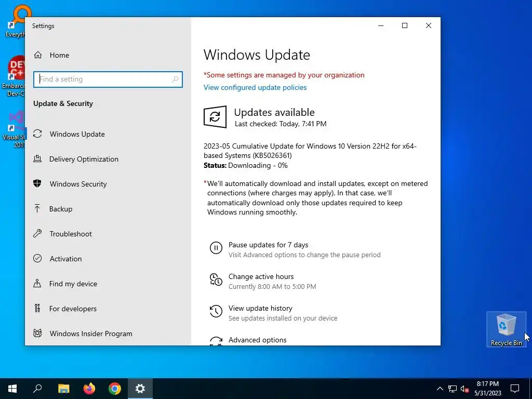The height and width of the screenshot is (399, 532).
Task: Select the Embarcadero Dev-C++ desktop shortcut
Action: click(14, 76)
